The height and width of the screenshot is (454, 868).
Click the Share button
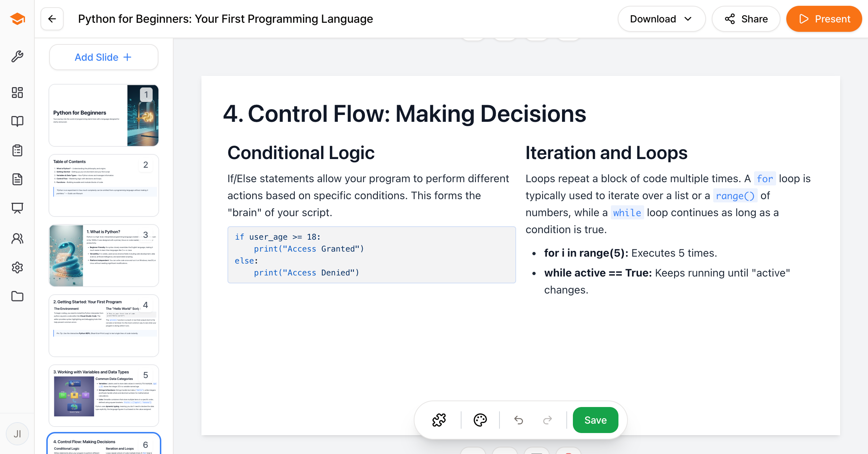[746, 19]
